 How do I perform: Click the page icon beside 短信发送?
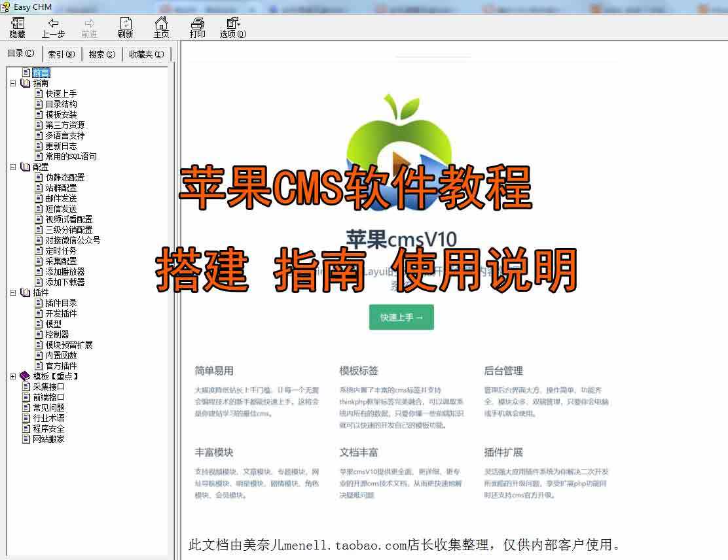tap(39, 209)
